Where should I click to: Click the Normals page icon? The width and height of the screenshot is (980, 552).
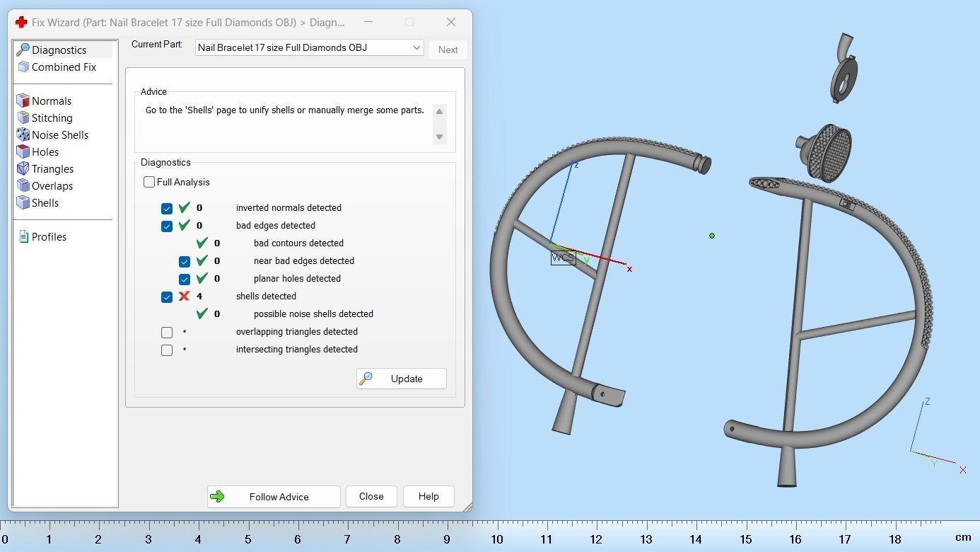23,100
